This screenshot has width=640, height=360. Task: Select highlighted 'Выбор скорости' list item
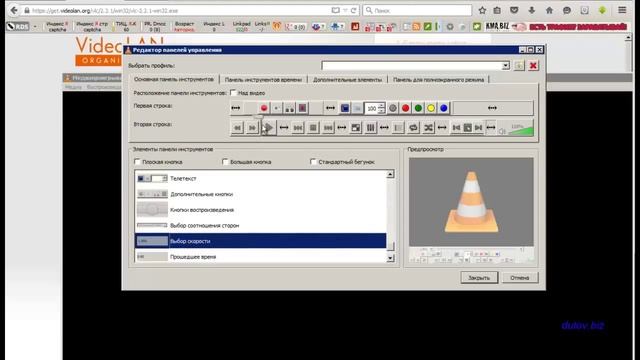[x=260, y=241]
